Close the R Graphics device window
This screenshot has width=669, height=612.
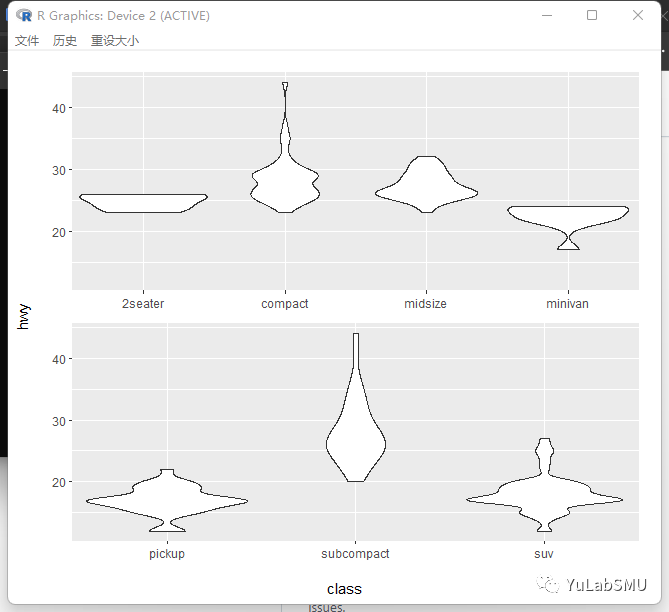coord(638,15)
